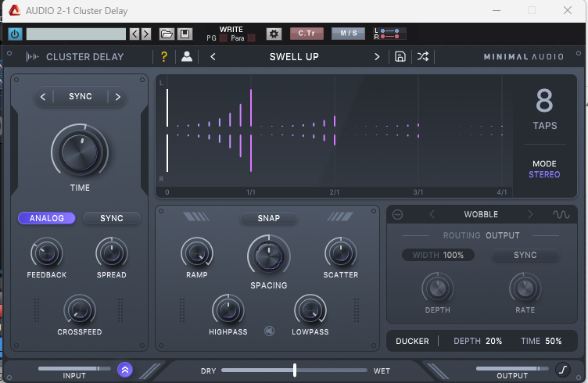
Task: Toggle the C.Tr button
Action: click(307, 34)
